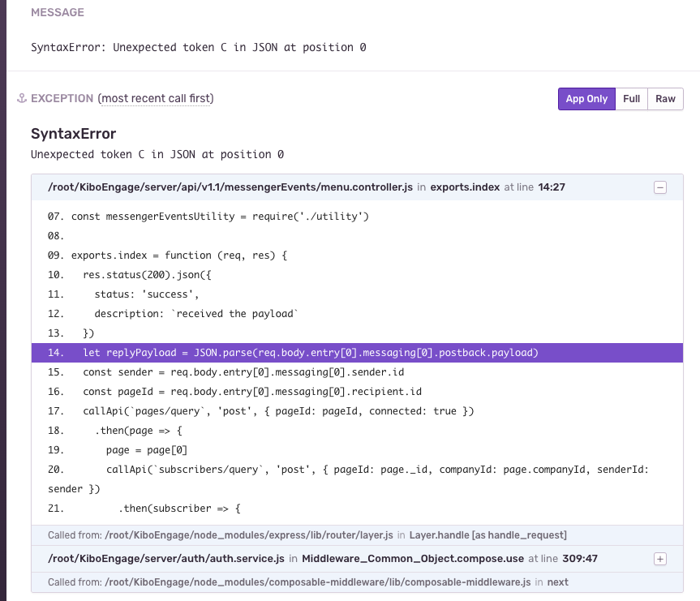Image resolution: width=700 pixels, height=601 pixels.
Task: Keep the App Only filter selected
Action: click(x=586, y=98)
